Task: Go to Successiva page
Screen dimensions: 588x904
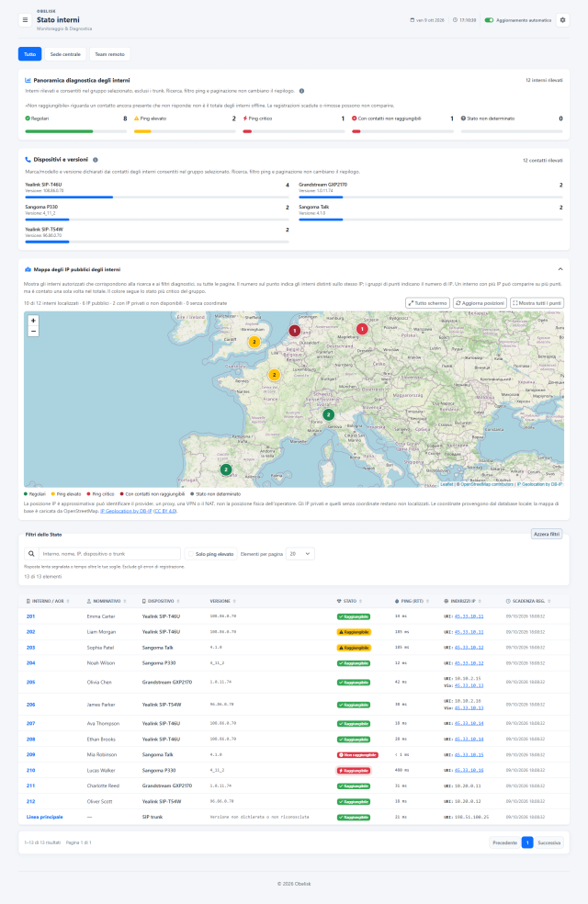Action: tap(548, 842)
